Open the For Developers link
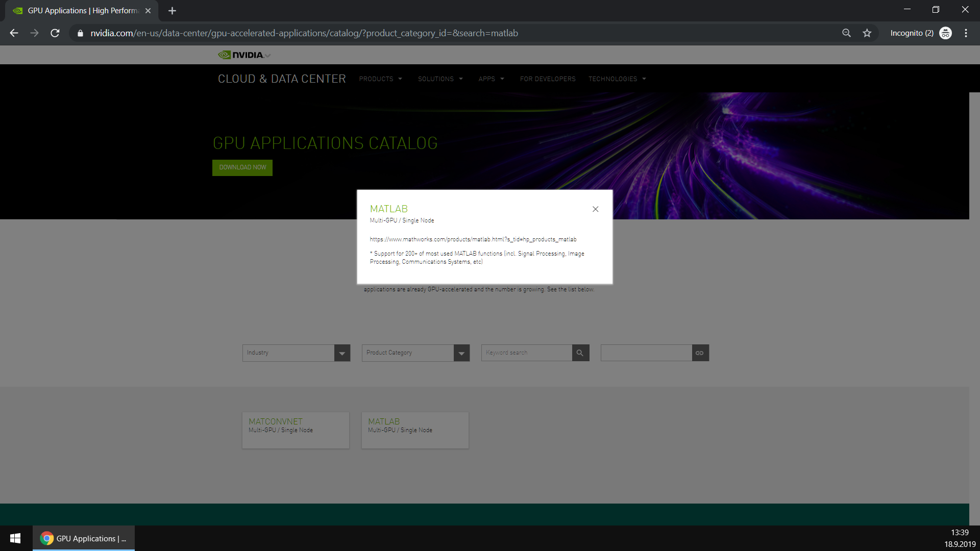The height and width of the screenshot is (551, 980). coord(547,79)
